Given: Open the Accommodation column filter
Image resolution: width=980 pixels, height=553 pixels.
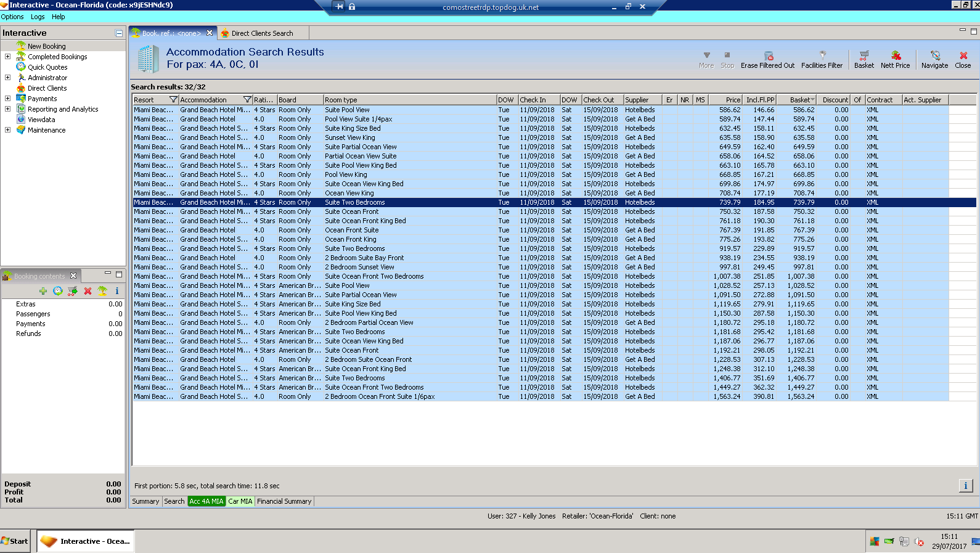Looking at the screenshot, I should pos(247,99).
